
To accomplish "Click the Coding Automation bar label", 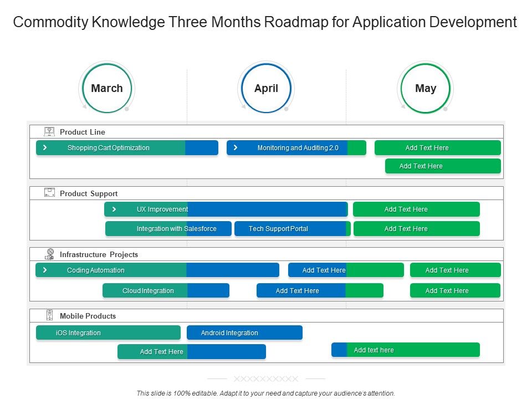I will (96, 270).
